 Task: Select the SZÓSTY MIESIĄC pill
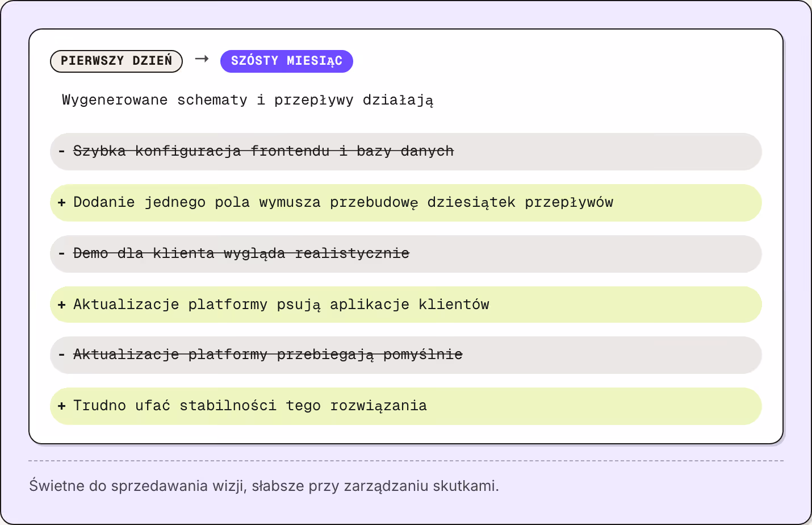click(287, 61)
